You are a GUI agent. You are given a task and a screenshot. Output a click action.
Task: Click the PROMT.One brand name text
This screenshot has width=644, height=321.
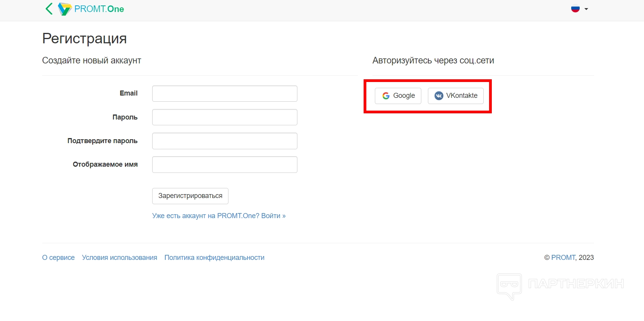(x=99, y=9)
